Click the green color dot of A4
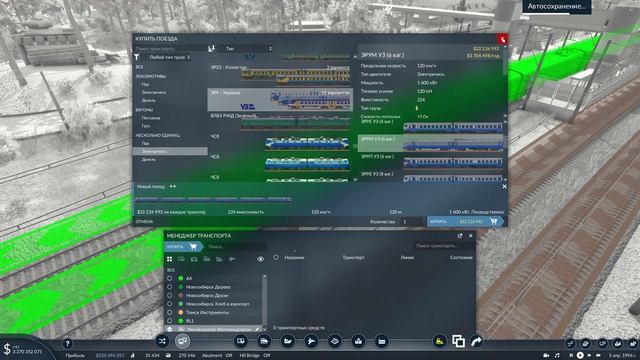Screen dimensions: 640x360 point(180,278)
